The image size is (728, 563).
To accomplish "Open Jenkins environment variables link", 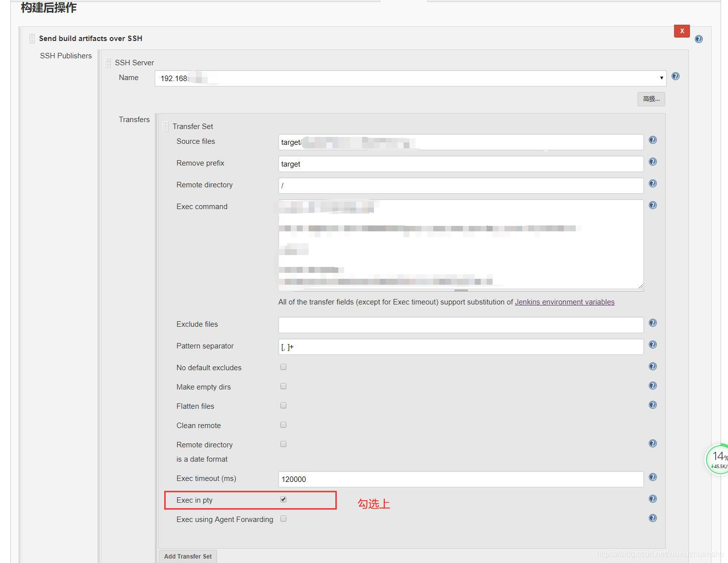I will (565, 302).
